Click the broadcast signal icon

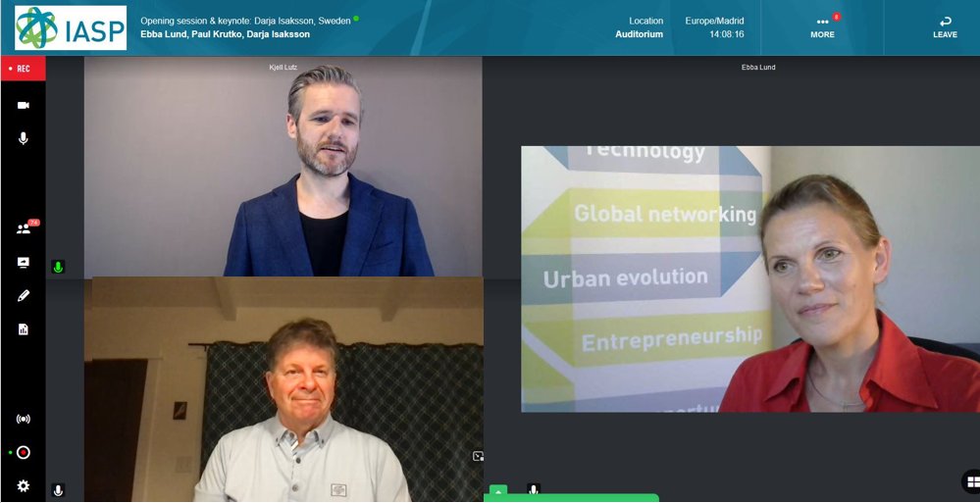[24, 419]
